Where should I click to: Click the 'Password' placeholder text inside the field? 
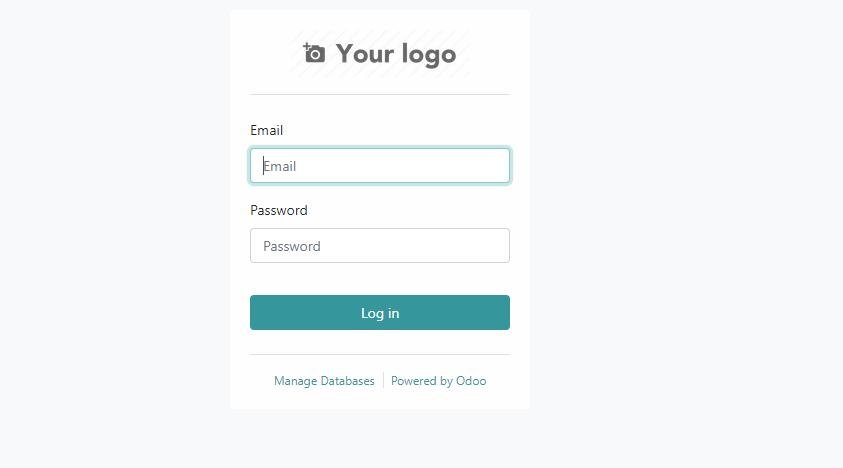click(292, 246)
